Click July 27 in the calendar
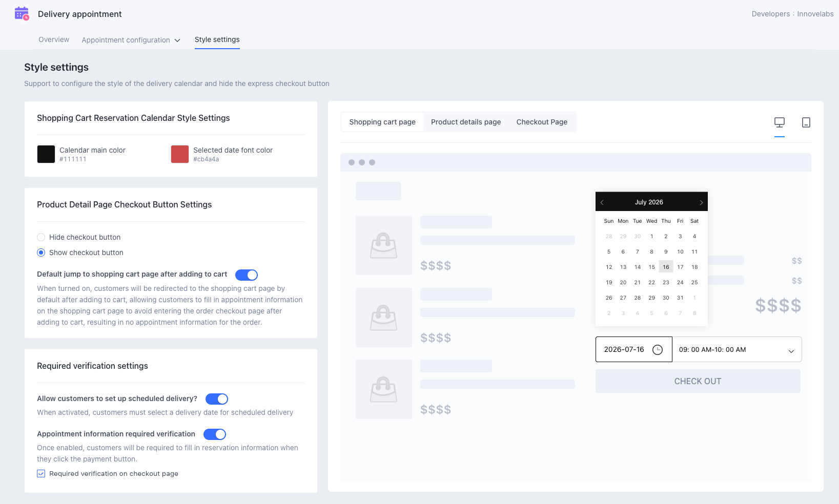The height and width of the screenshot is (504, 839). click(x=623, y=298)
